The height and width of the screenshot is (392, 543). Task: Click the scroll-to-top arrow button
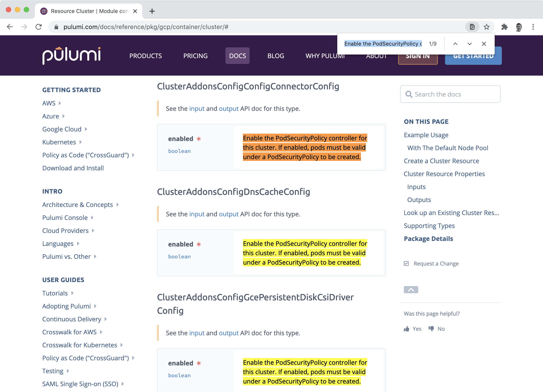411,290
